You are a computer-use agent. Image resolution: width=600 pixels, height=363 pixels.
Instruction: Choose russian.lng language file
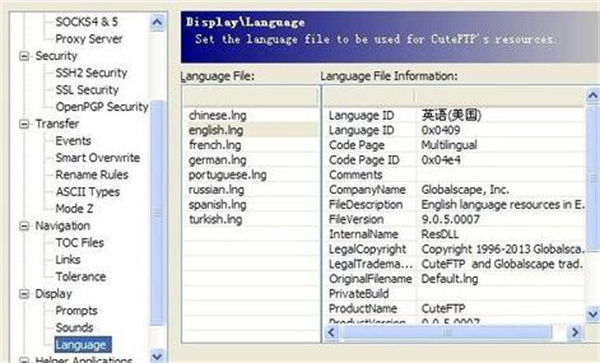click(216, 190)
